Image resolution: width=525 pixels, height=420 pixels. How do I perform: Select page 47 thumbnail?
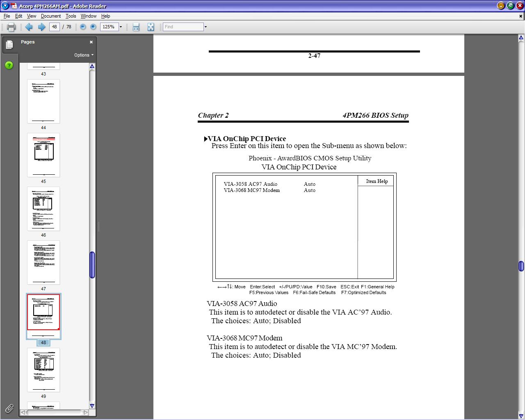pyautogui.click(x=43, y=262)
